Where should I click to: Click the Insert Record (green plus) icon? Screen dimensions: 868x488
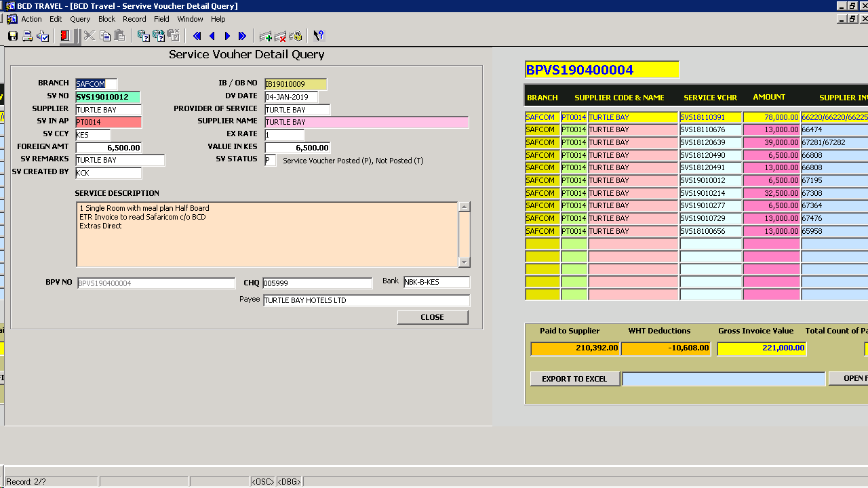click(266, 36)
